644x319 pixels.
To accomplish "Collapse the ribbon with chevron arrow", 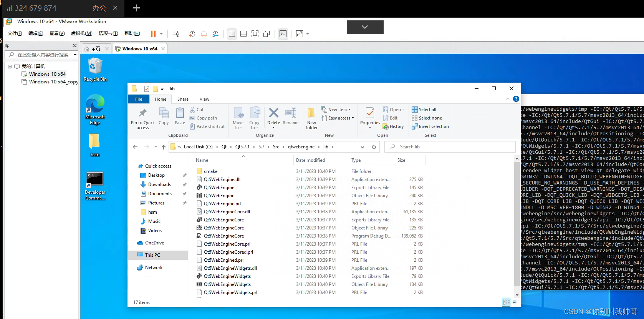I will coord(508,99).
